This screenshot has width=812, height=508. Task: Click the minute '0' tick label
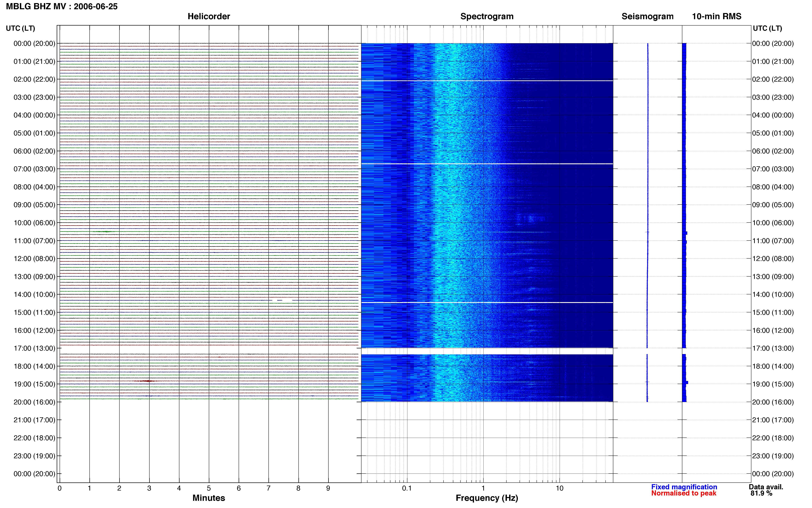[x=59, y=488]
